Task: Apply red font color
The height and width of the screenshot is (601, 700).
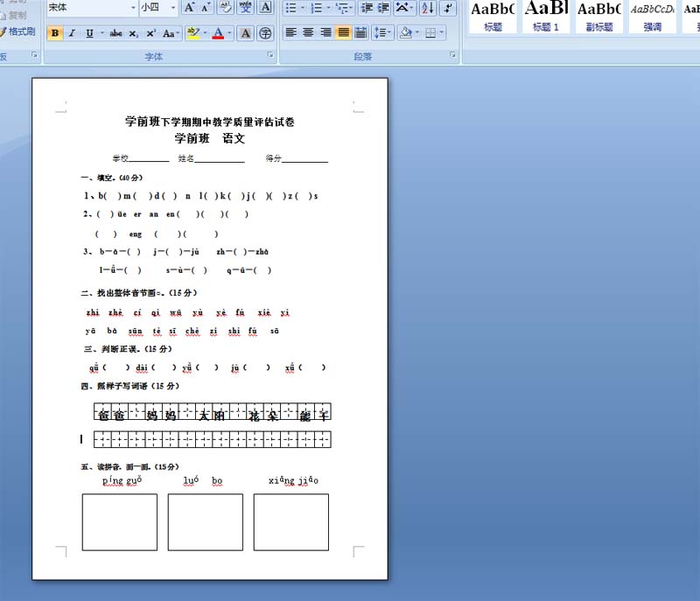Action: [x=218, y=33]
